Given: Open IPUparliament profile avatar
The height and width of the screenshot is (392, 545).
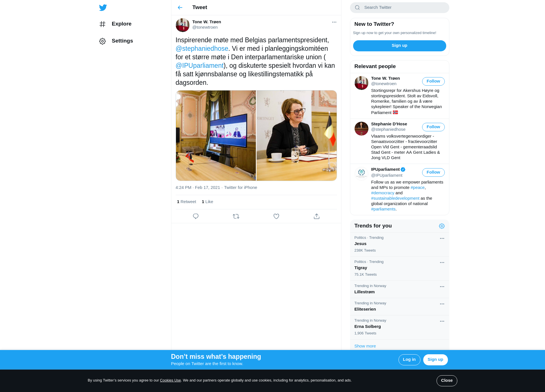Looking at the screenshot, I should coord(361,174).
